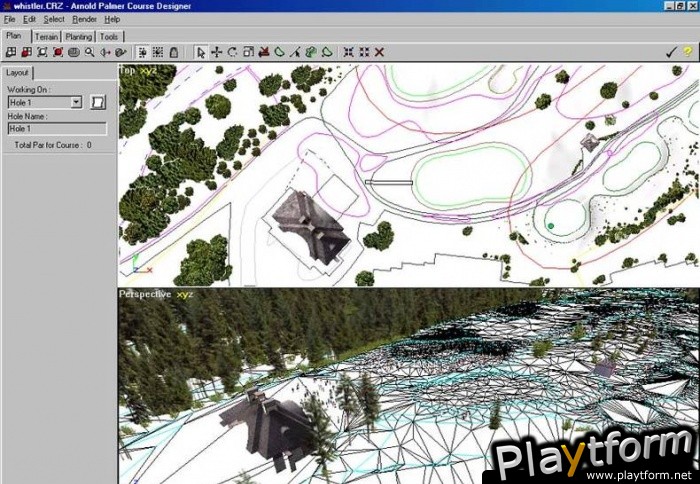Toggle the single object selection mode icon
This screenshot has height=484, width=700.
pos(142,52)
